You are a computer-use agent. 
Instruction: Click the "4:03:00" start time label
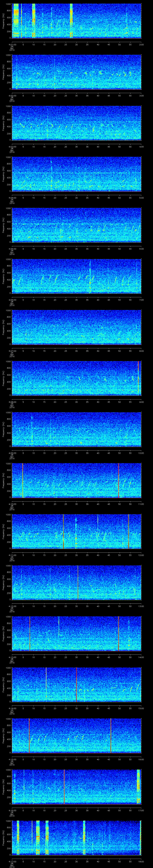(12, 147)
